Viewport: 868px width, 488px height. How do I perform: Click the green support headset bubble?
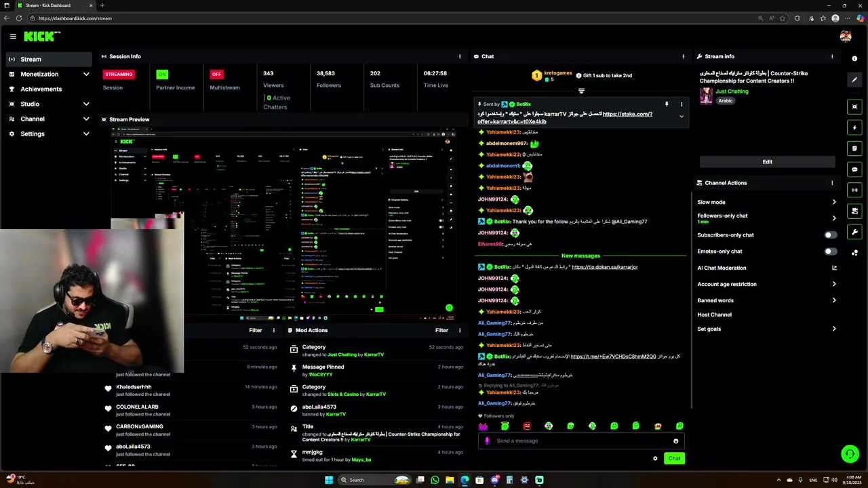point(850,454)
